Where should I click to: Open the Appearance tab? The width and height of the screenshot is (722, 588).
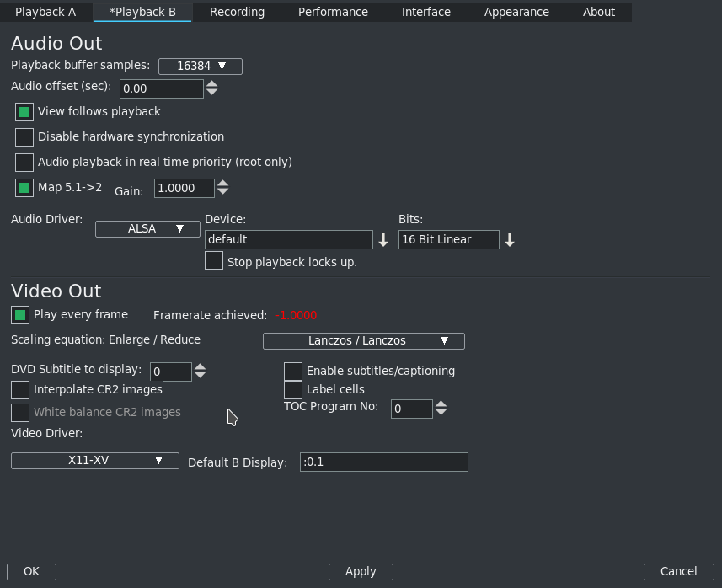516,12
